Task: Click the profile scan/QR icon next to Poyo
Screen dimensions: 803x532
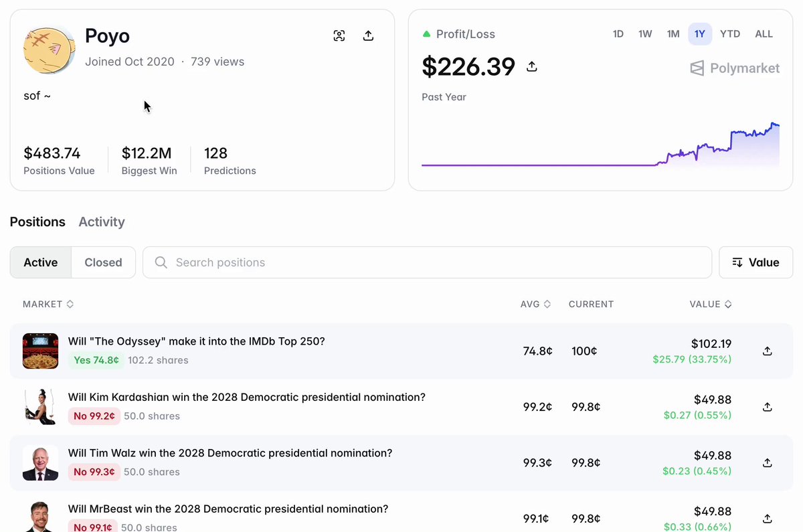Action: pos(339,36)
